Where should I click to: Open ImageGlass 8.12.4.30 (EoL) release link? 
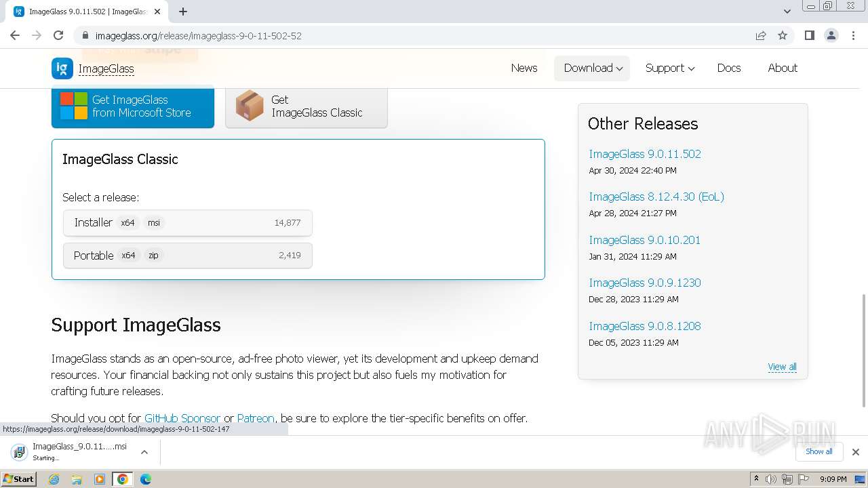pos(656,197)
